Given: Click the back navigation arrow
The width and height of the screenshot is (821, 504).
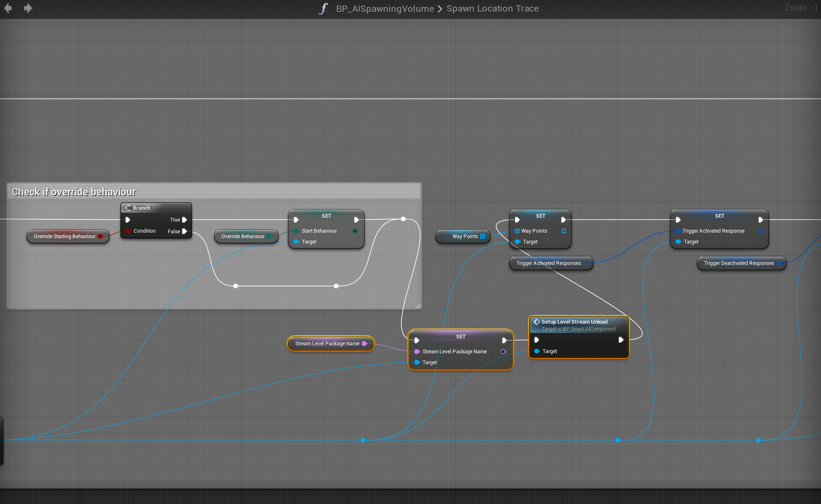Looking at the screenshot, I should coord(8,8).
